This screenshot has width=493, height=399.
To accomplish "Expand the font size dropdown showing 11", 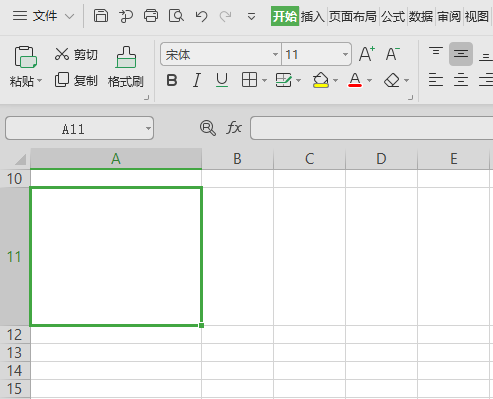I will [345, 54].
